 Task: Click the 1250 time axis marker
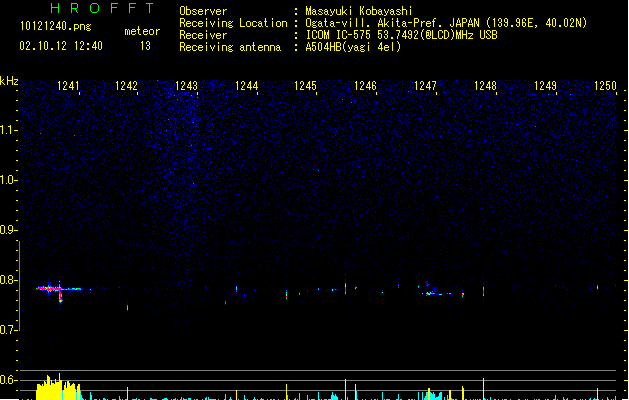(605, 86)
